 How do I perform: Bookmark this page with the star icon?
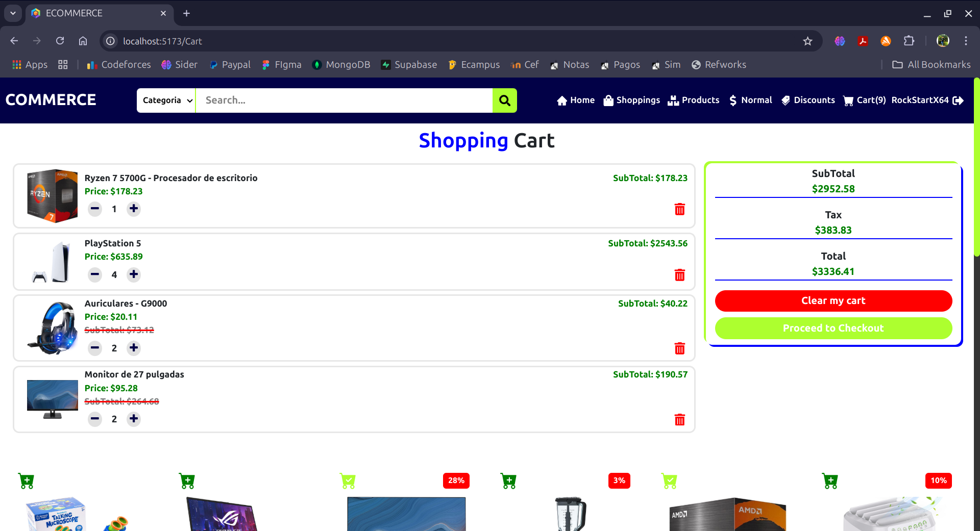click(x=807, y=41)
